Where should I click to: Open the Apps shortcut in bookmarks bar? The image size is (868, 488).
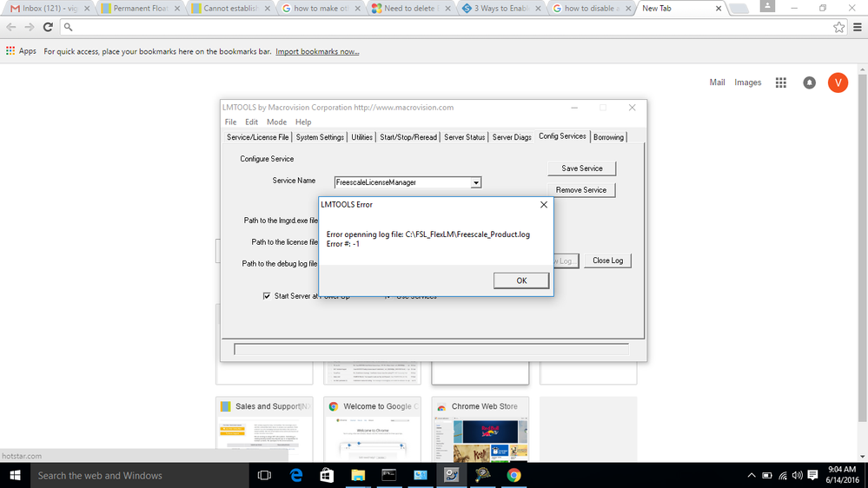pyautogui.click(x=21, y=51)
